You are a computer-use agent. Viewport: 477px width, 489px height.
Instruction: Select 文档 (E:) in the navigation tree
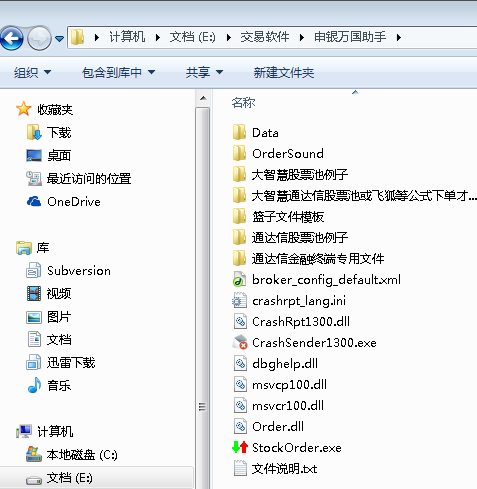pos(69,478)
